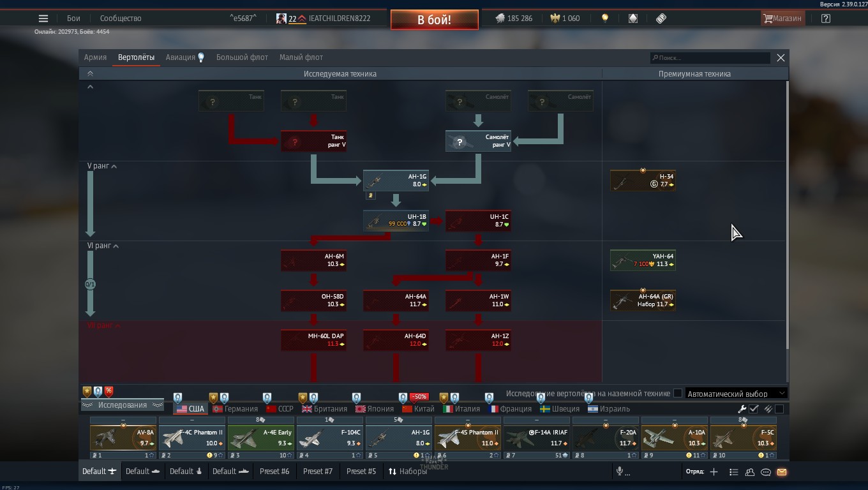
Task: Click the Silver Lions balance 185 286
Action: pyautogui.click(x=514, y=19)
